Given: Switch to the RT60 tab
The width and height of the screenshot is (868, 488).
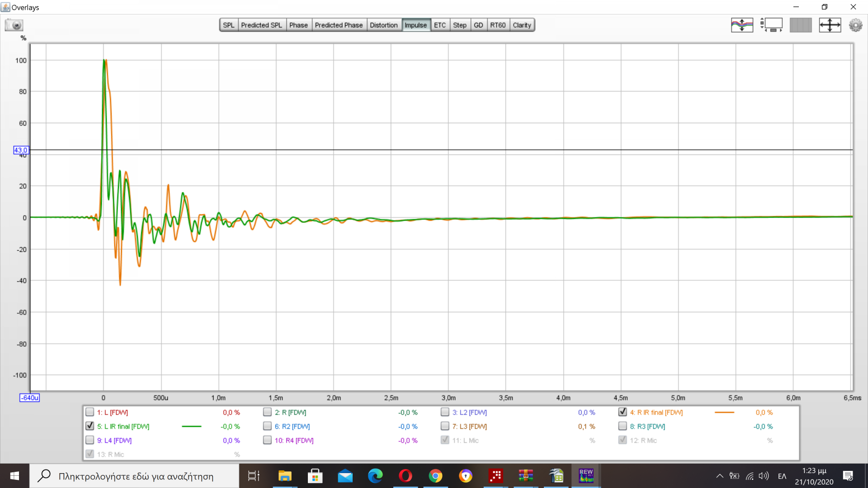Looking at the screenshot, I should (498, 25).
